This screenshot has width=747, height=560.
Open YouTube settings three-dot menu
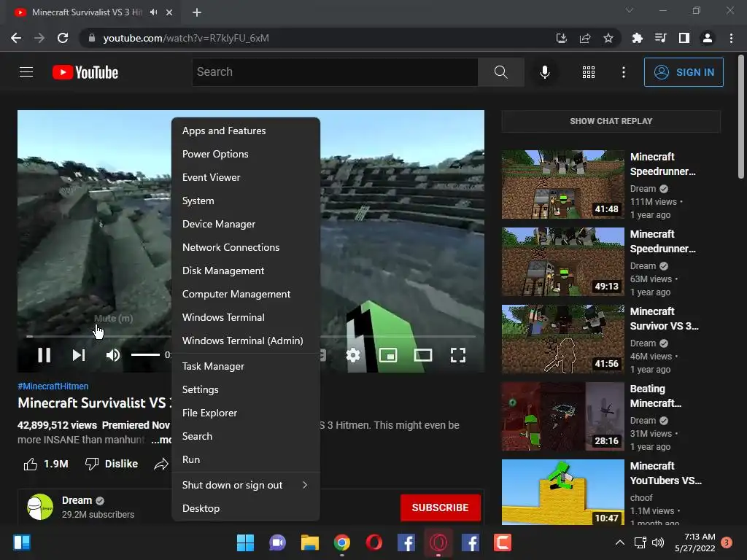(623, 72)
